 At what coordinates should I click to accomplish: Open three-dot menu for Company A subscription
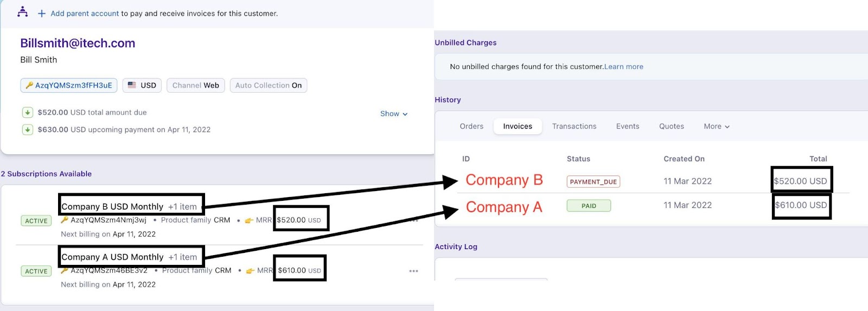[x=413, y=271]
